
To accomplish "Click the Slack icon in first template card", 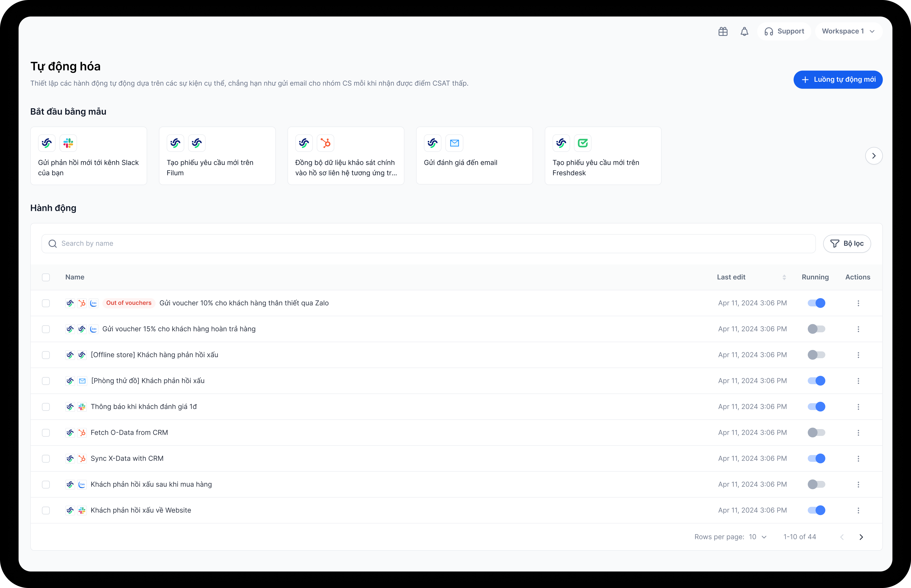I will [x=68, y=143].
